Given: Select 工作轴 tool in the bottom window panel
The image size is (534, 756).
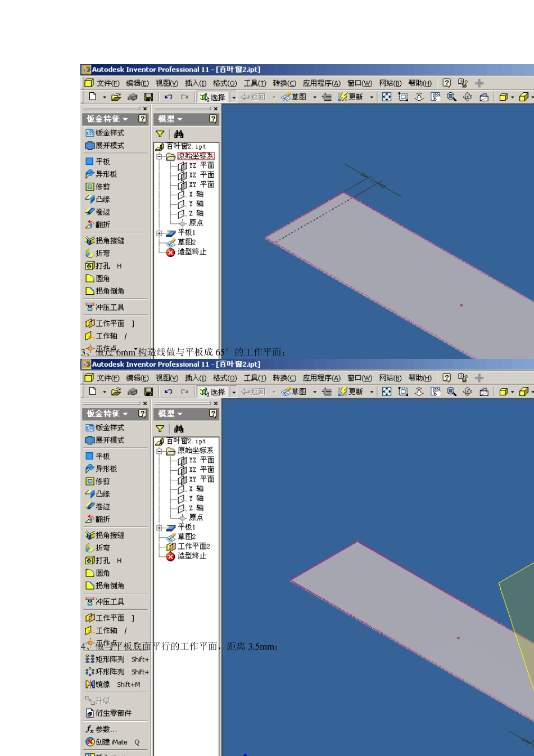Looking at the screenshot, I should tap(107, 631).
